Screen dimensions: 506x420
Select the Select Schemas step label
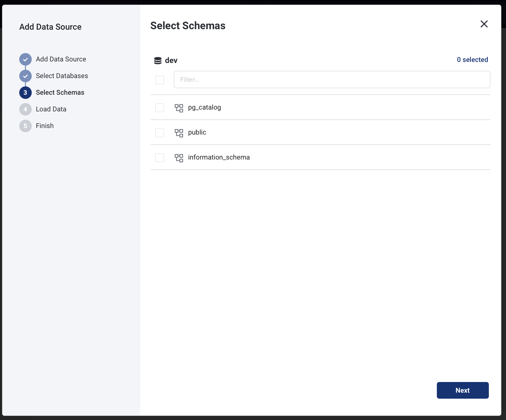60,92
